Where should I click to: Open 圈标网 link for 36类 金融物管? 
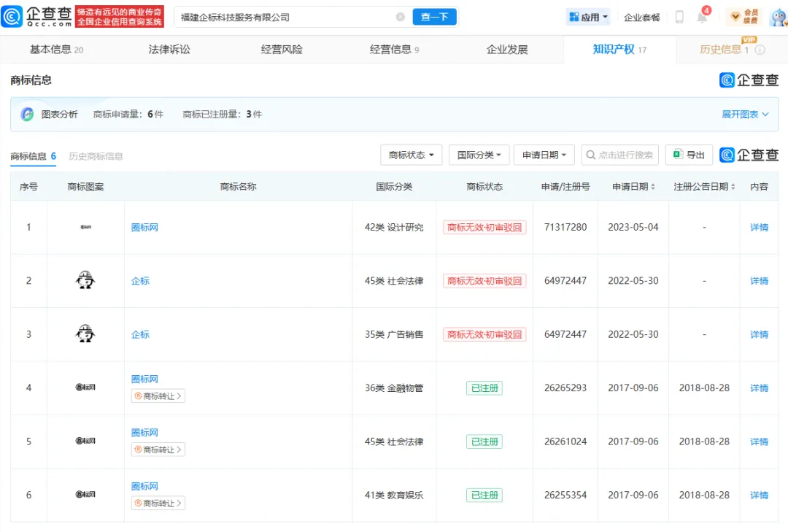pyautogui.click(x=144, y=379)
